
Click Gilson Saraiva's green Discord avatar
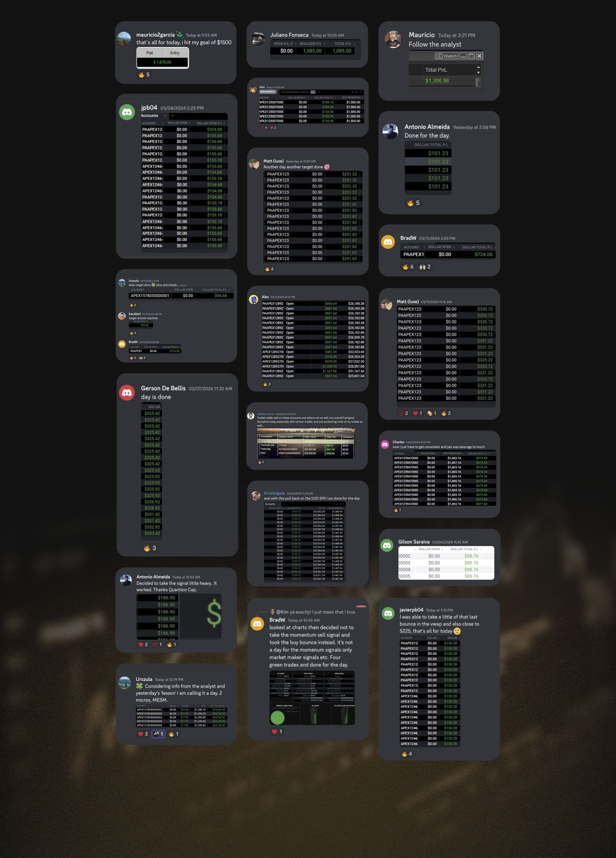point(387,545)
